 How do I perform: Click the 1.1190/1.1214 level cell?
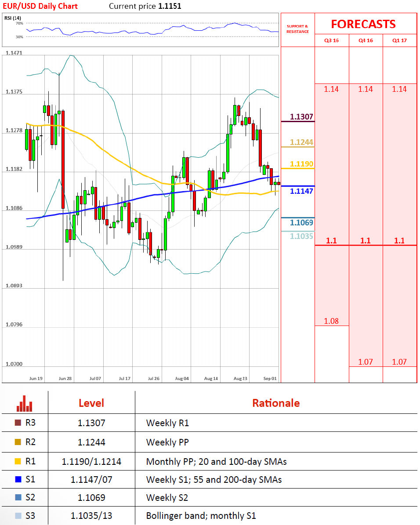pyautogui.click(x=91, y=462)
